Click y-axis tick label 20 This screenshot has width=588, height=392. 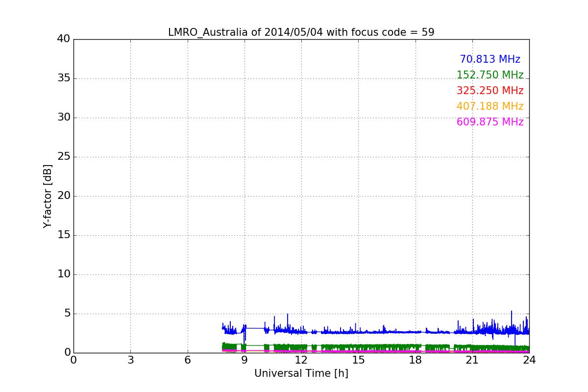64,196
